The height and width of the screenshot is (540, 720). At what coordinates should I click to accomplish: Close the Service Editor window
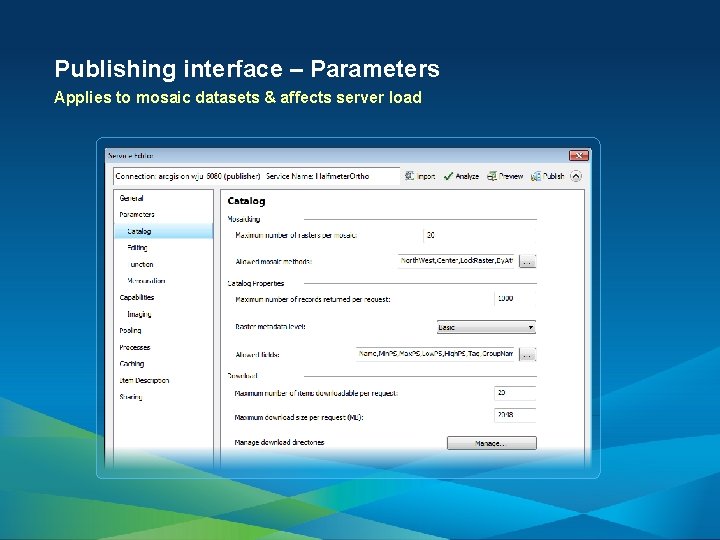click(579, 156)
